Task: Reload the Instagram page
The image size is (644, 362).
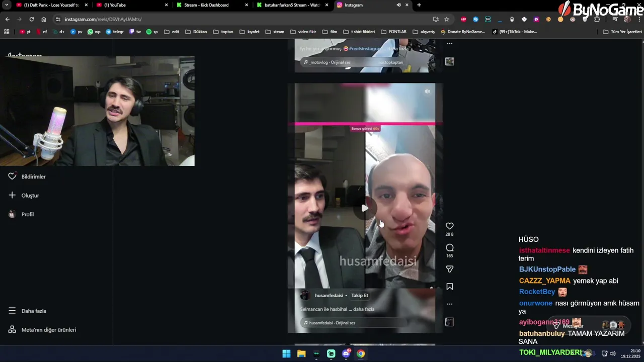Action: pyautogui.click(x=32, y=19)
